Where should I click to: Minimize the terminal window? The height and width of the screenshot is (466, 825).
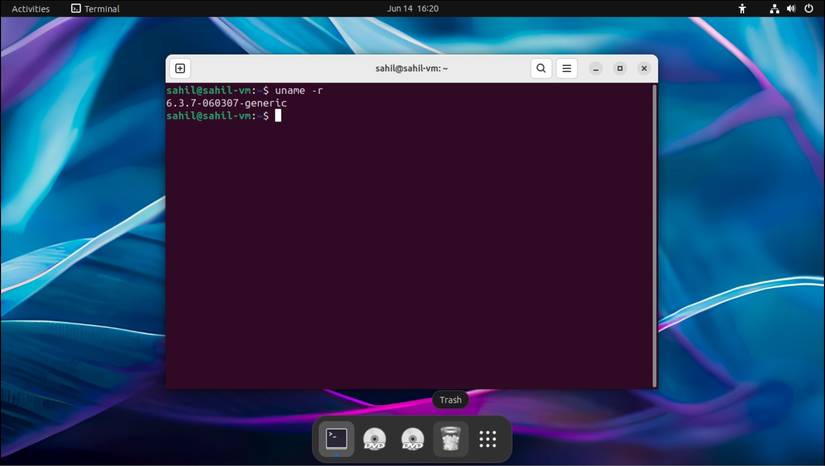pyautogui.click(x=596, y=69)
